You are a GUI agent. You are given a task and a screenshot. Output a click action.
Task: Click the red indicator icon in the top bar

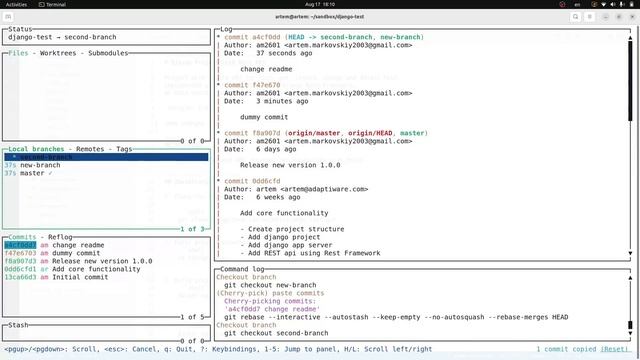pyautogui.click(x=562, y=4)
